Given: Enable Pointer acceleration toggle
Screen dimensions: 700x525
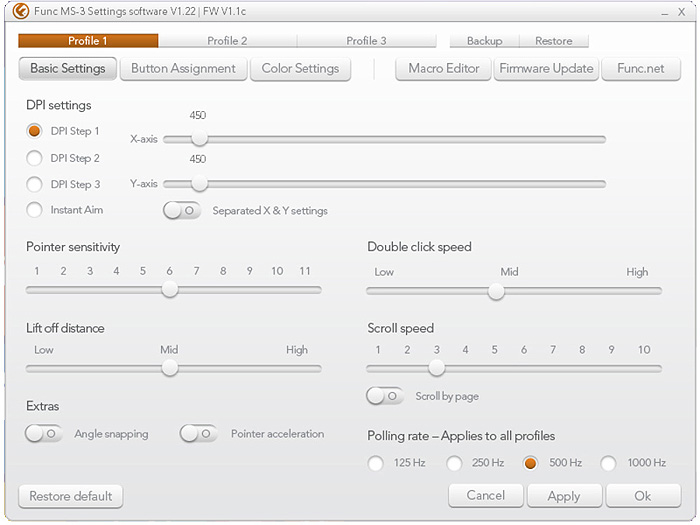Looking at the screenshot, I should point(198,433).
